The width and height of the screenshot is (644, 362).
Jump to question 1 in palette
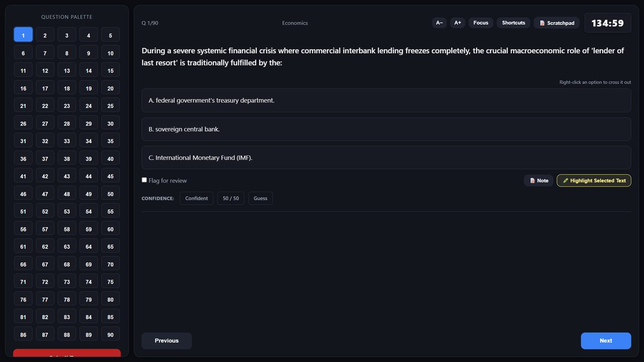coord(23,35)
